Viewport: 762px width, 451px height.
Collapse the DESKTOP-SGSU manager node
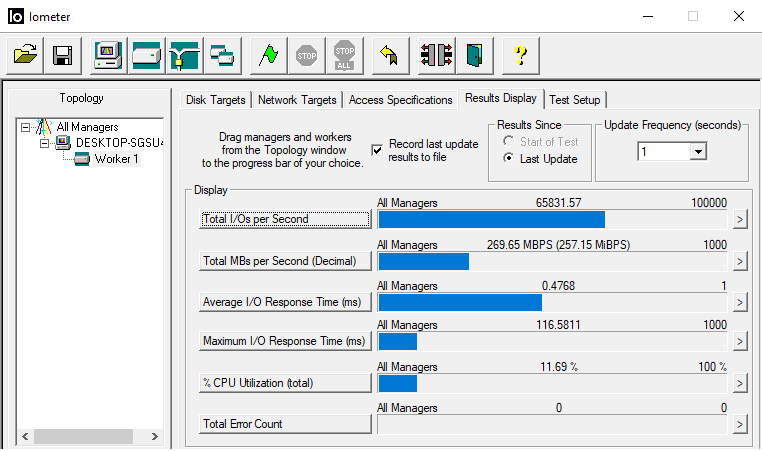click(44, 143)
